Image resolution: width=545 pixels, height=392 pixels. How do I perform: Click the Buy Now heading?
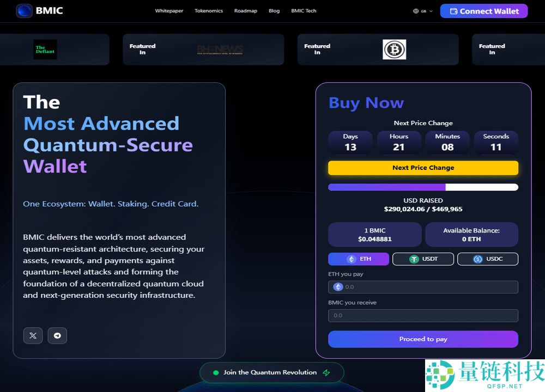click(366, 103)
